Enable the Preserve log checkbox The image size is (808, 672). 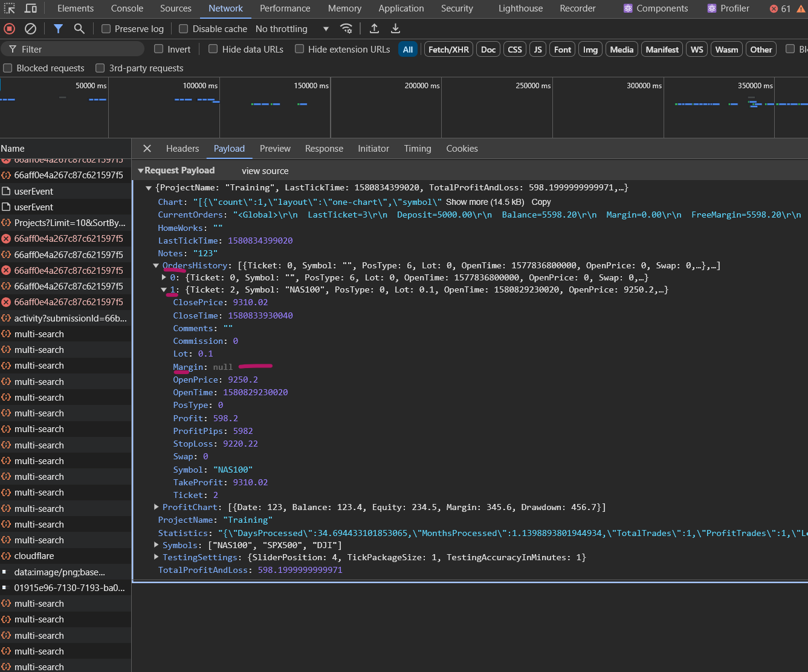tap(106, 29)
